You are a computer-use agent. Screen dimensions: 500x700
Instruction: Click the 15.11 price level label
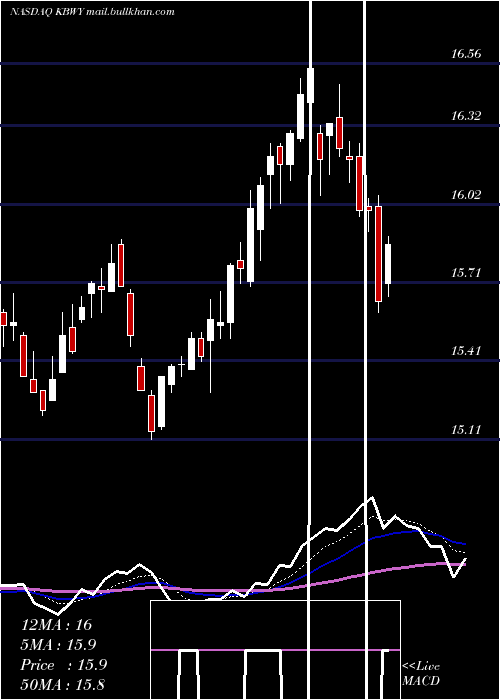click(466, 430)
